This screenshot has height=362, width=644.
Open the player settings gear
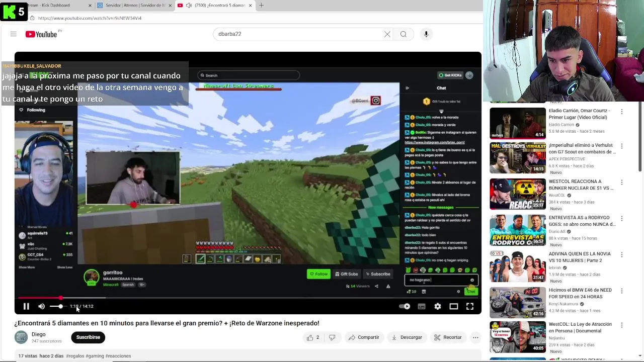click(x=438, y=306)
